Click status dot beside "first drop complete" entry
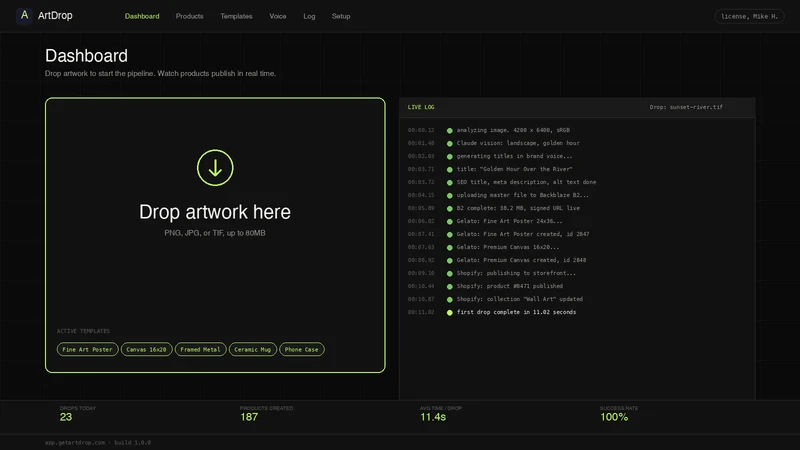This screenshot has height=450, width=800. [x=449, y=313]
